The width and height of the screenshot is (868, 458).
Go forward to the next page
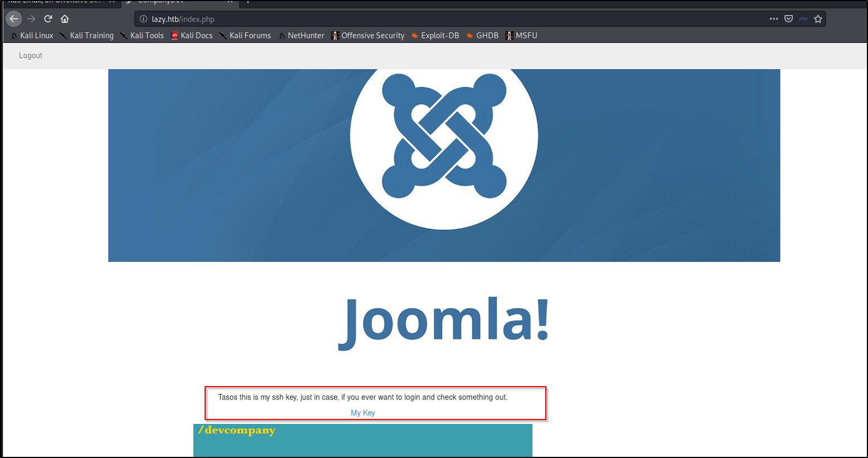click(31, 19)
